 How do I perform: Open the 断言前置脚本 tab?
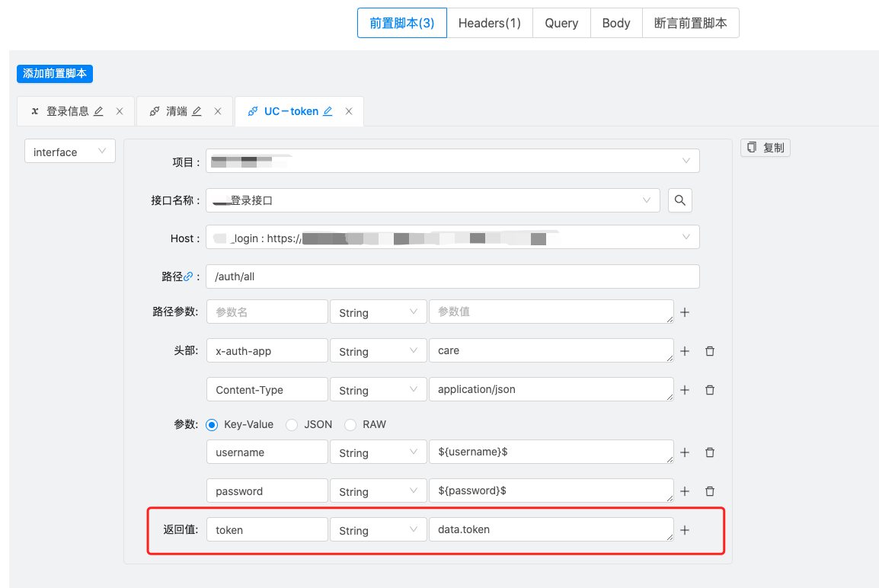click(690, 23)
